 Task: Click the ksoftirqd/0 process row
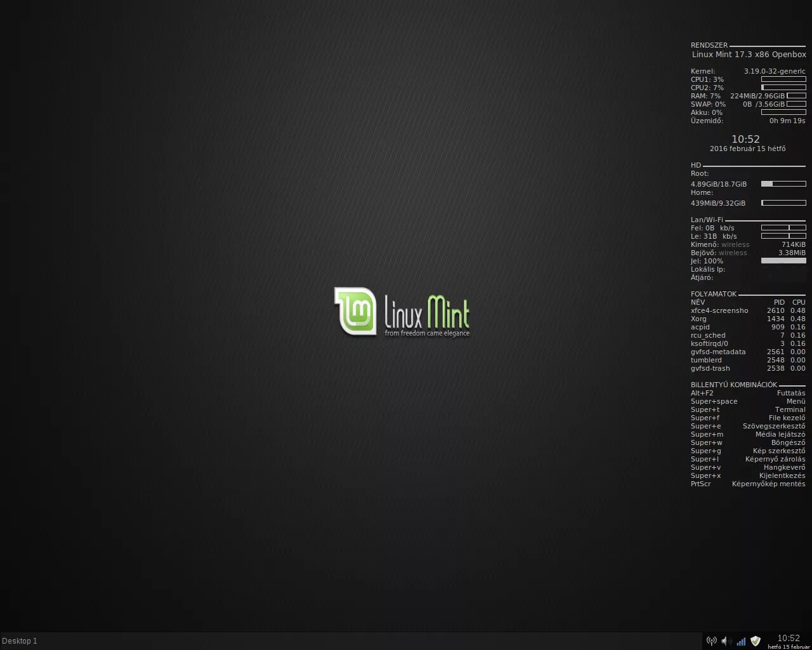pos(748,343)
